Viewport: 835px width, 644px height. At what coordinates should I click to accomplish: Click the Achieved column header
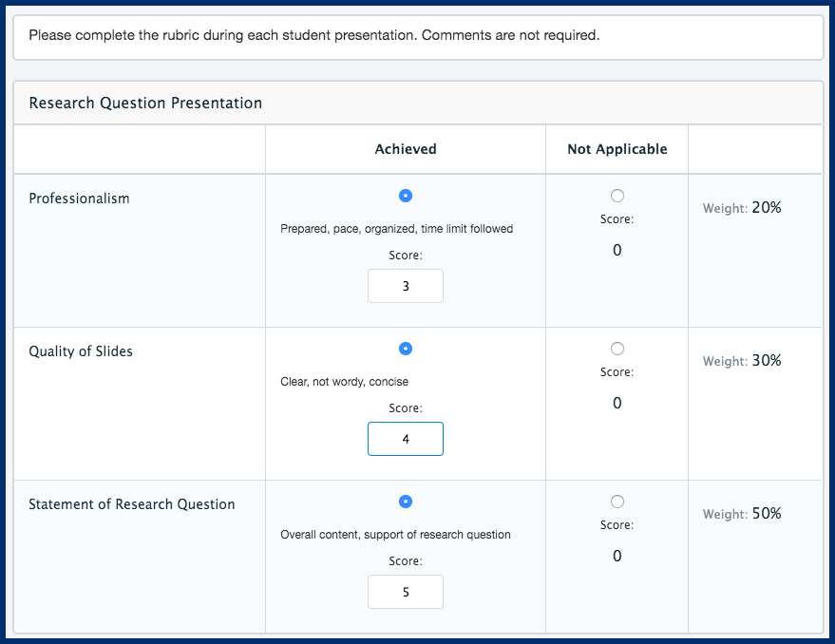(406, 149)
